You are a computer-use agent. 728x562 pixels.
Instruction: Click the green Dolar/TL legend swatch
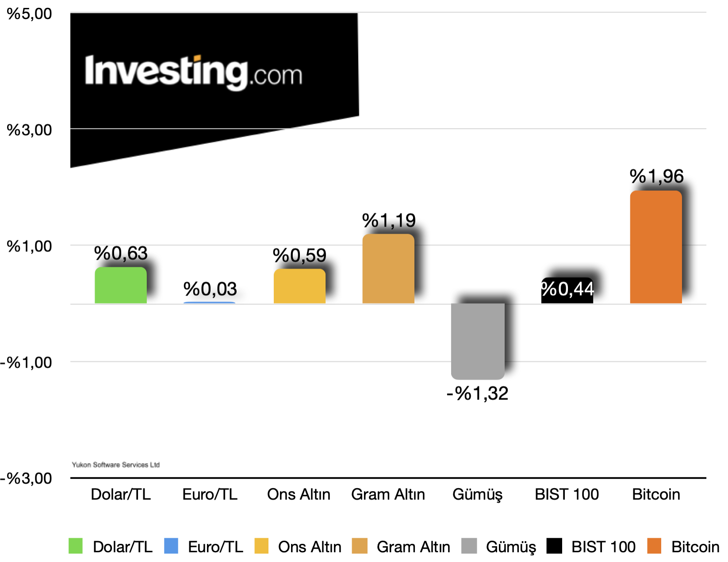76,546
